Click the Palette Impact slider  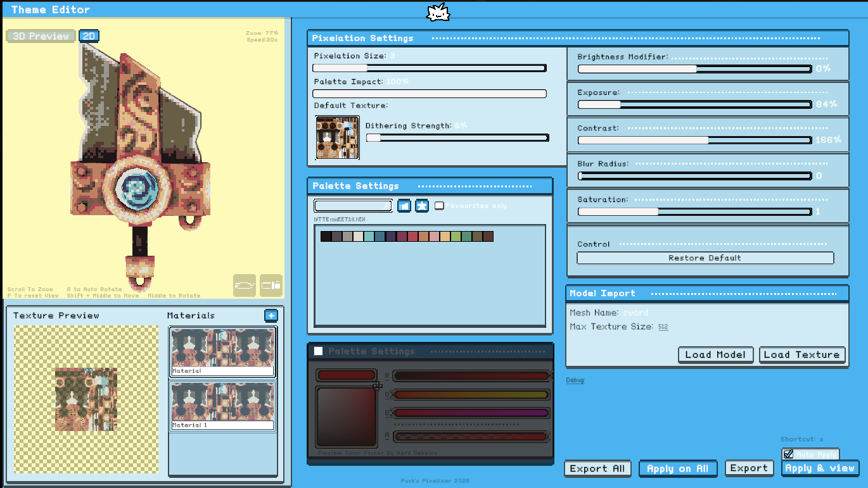click(x=430, y=94)
